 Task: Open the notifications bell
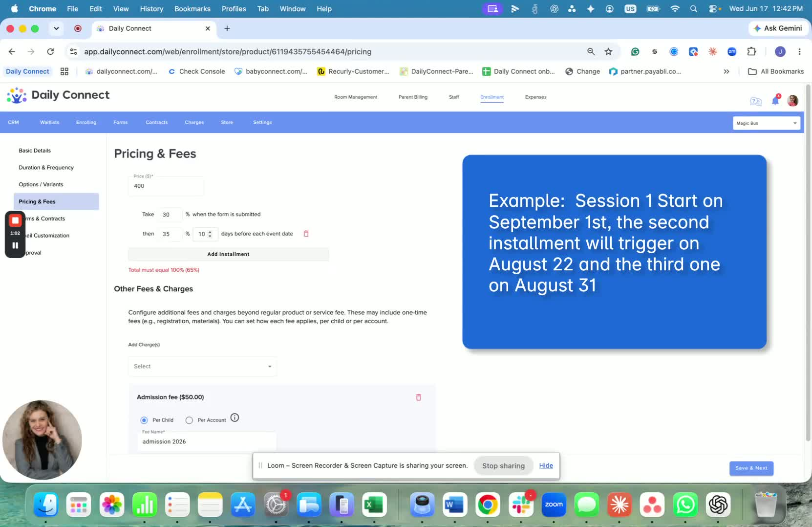point(775,100)
